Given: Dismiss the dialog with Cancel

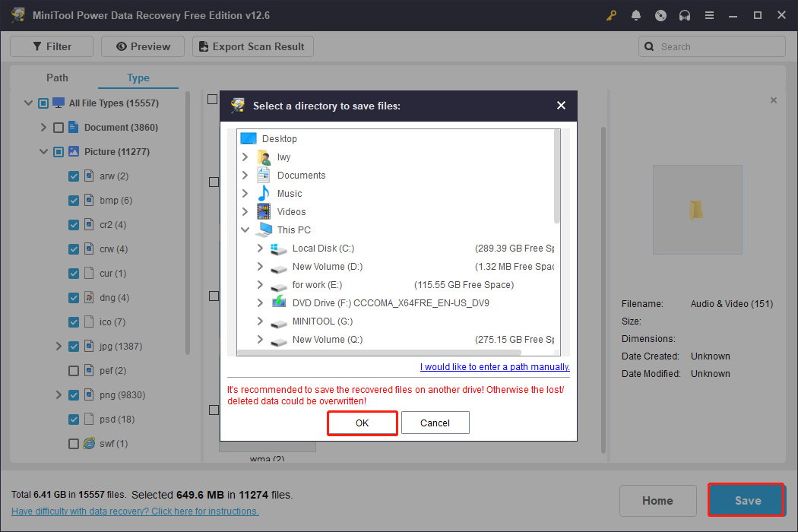Looking at the screenshot, I should click(435, 423).
